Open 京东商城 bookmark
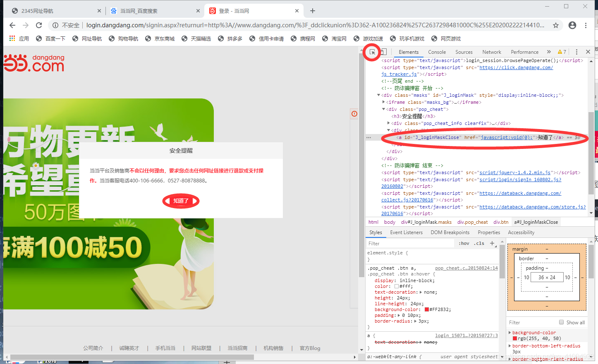Image resolution: width=598 pixels, height=364 pixels. click(x=160, y=38)
